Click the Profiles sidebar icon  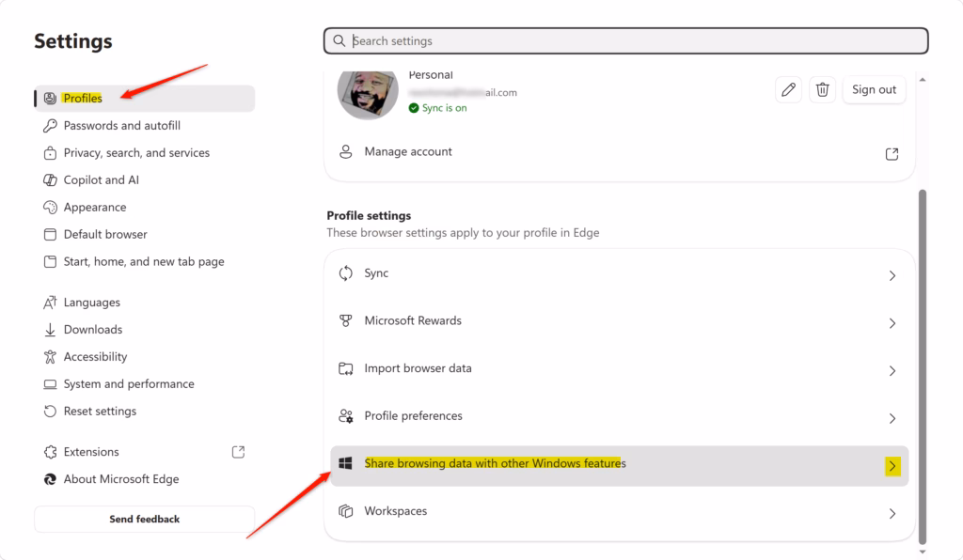point(50,98)
